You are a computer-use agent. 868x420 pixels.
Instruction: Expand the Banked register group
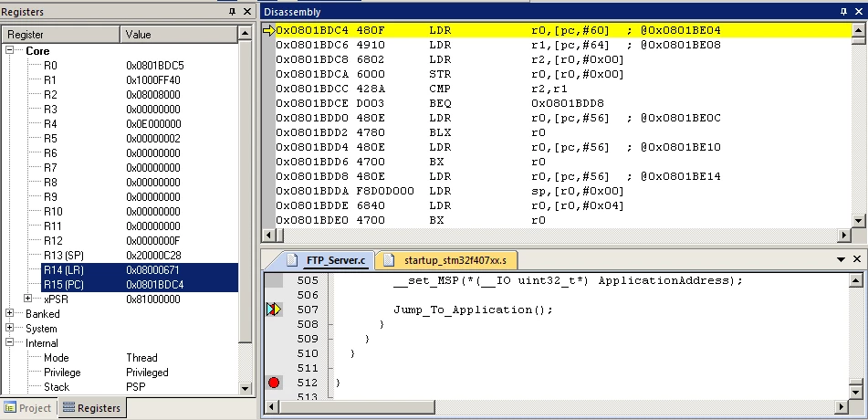pos(10,313)
